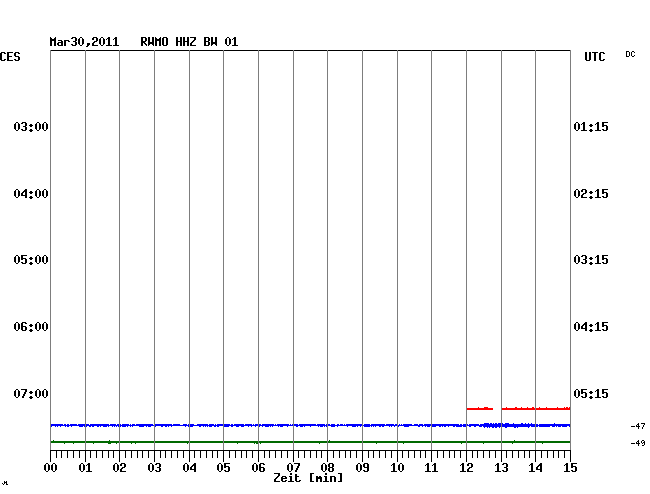Click minute tick label '13'
This screenshot has width=650, height=494.
(501, 468)
